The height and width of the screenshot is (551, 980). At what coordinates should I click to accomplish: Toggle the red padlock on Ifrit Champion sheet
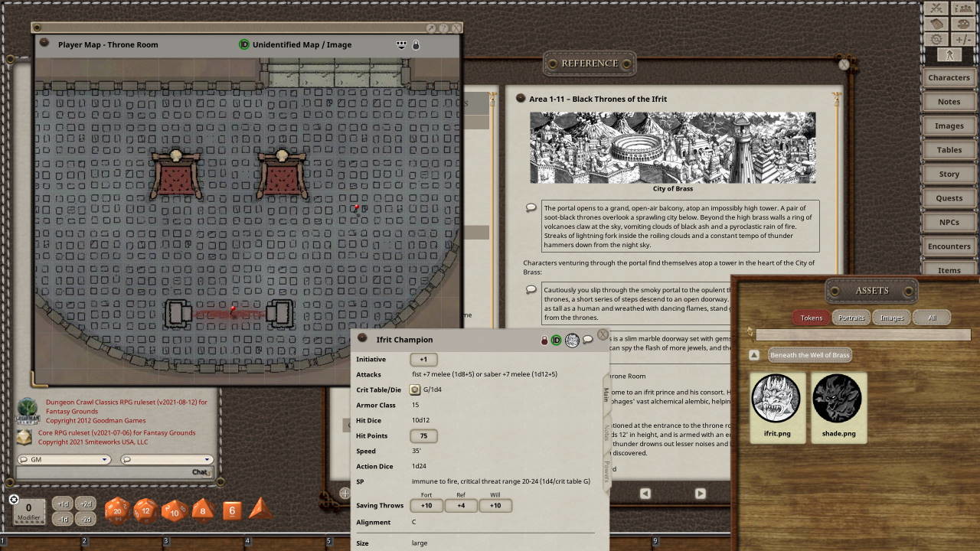pyautogui.click(x=544, y=340)
